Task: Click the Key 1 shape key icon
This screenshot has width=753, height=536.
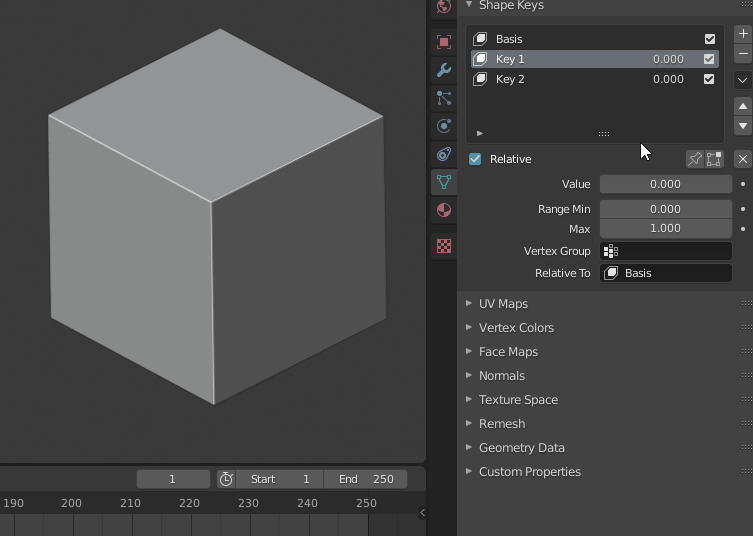Action: (x=480, y=59)
